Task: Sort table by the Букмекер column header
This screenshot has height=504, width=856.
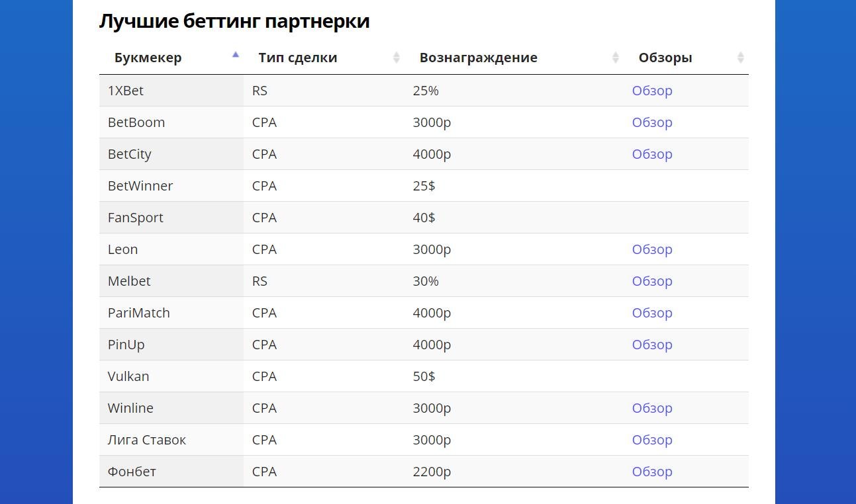Action: tap(148, 57)
